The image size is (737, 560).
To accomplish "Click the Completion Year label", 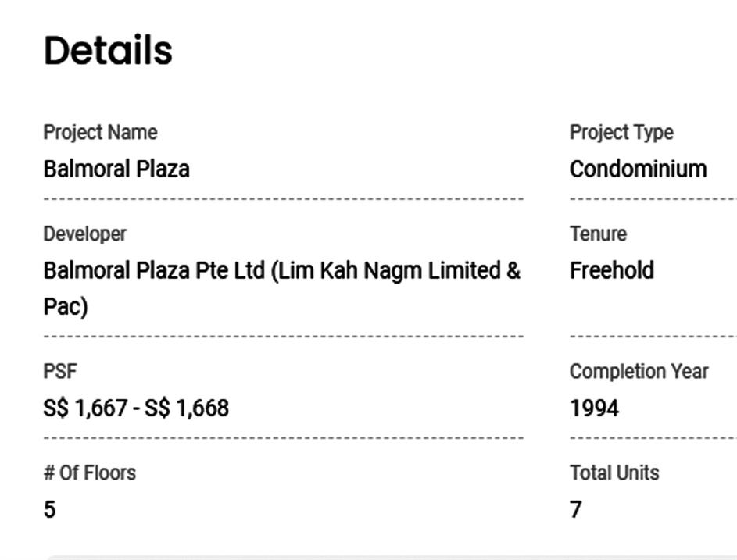I will 639,371.
